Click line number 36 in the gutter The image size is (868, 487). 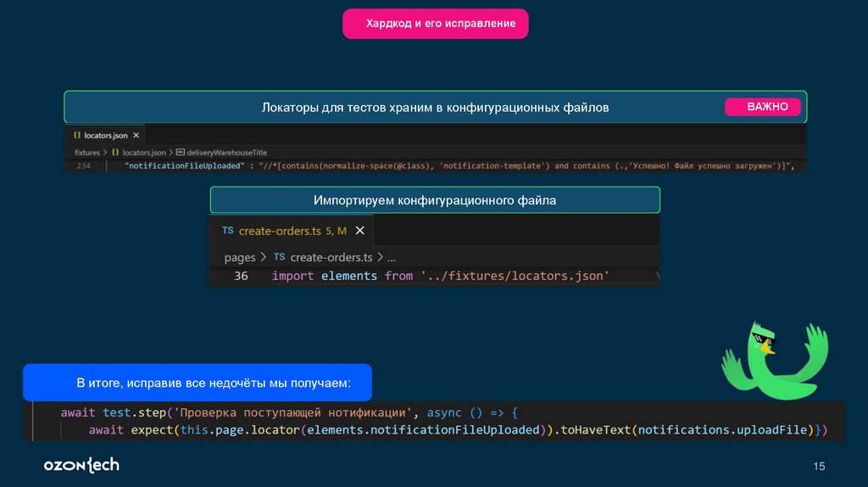point(241,276)
